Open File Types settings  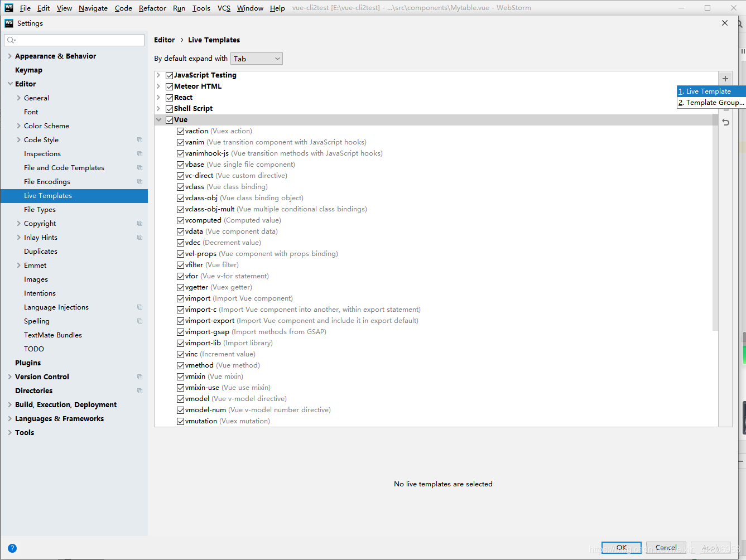point(40,210)
